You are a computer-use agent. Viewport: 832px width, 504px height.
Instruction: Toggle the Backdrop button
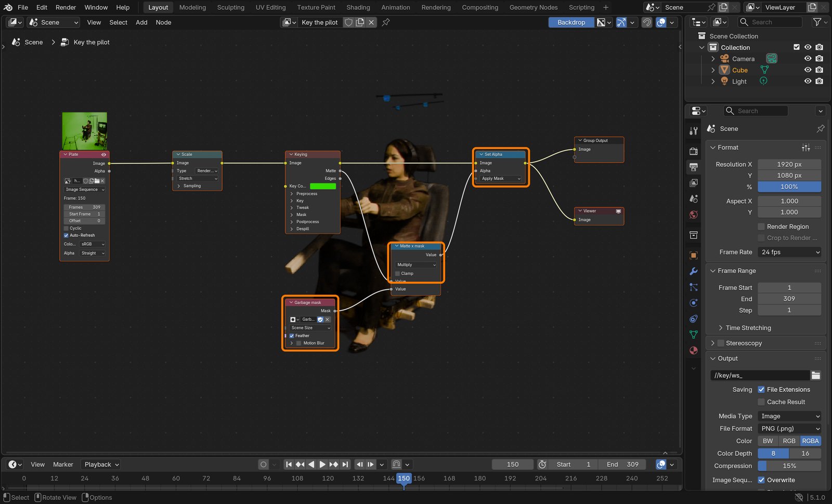click(571, 22)
